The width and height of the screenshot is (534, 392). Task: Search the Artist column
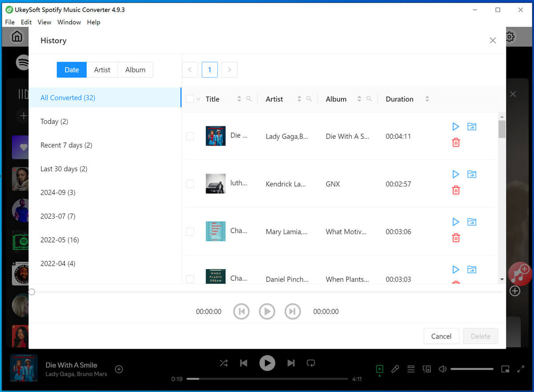point(309,99)
